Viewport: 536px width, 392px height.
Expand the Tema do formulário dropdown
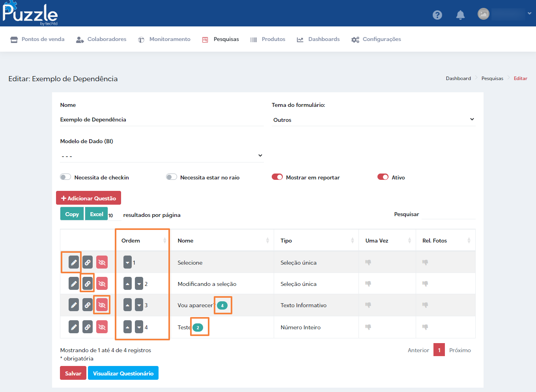pyautogui.click(x=374, y=119)
